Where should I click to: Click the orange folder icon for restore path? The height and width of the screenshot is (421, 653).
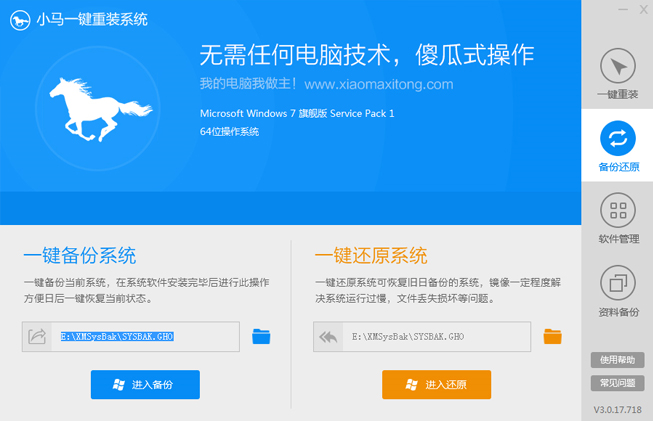pos(553,337)
